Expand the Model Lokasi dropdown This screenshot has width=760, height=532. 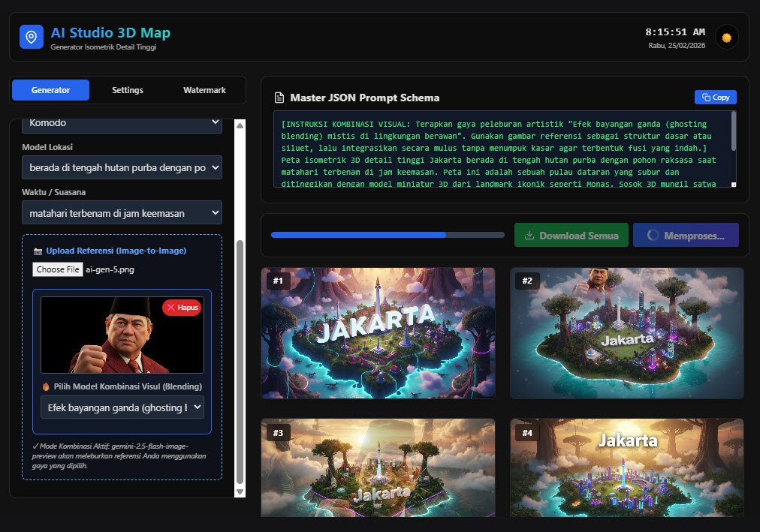pos(122,167)
